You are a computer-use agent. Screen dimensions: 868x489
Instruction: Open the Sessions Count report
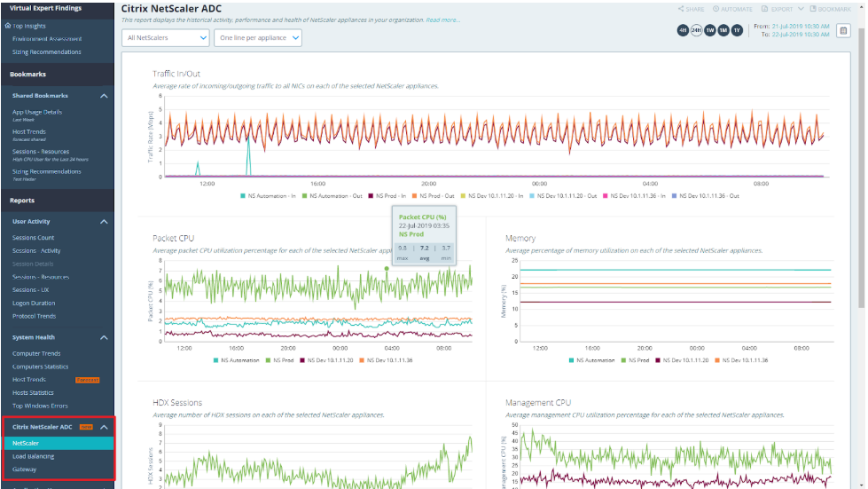33,238
